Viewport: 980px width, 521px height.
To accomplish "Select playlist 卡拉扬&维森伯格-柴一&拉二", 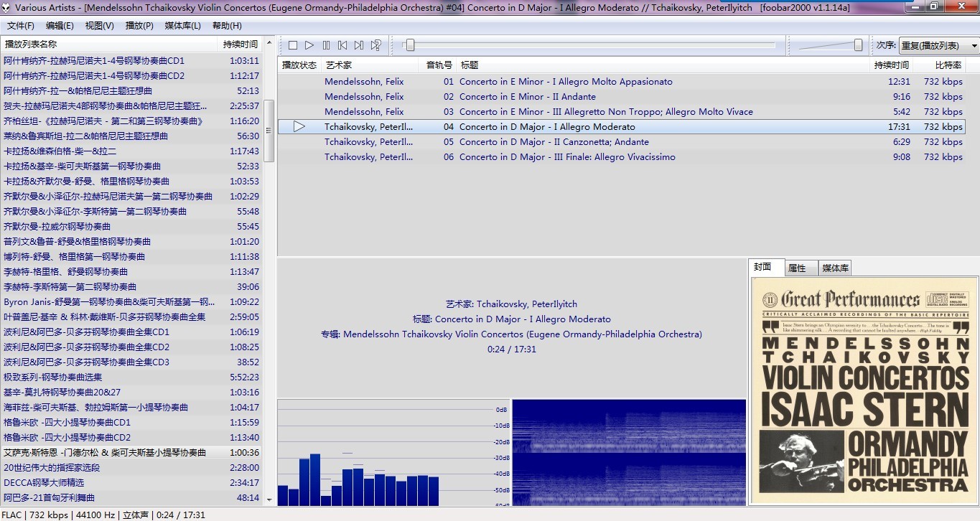I will point(131,151).
